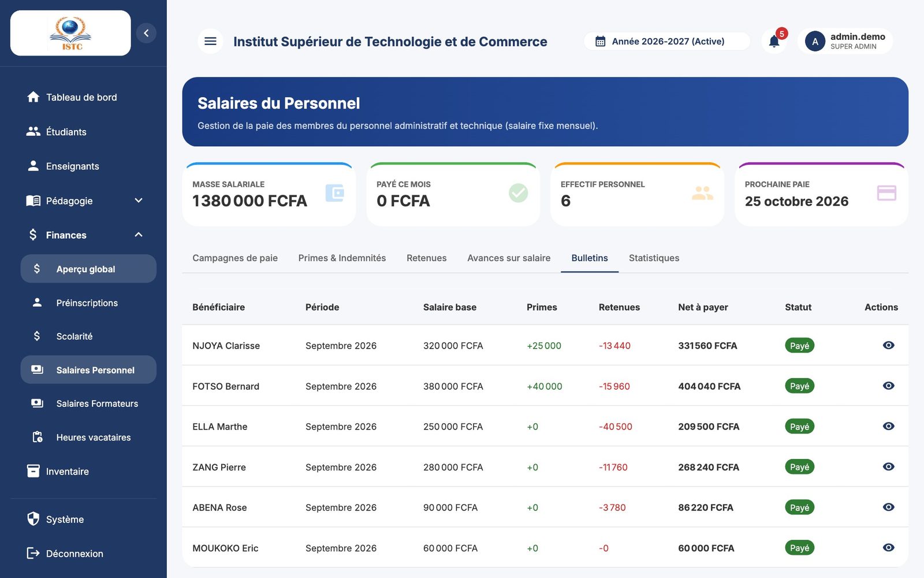924x578 pixels.
Task: Click the Déconnexion logout icon
Action: coord(33,553)
